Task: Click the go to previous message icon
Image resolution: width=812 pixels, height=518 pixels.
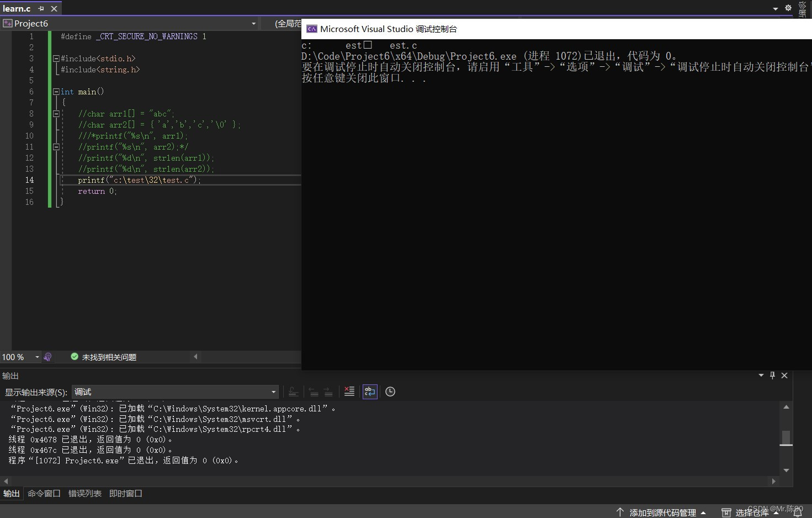Action: point(314,392)
